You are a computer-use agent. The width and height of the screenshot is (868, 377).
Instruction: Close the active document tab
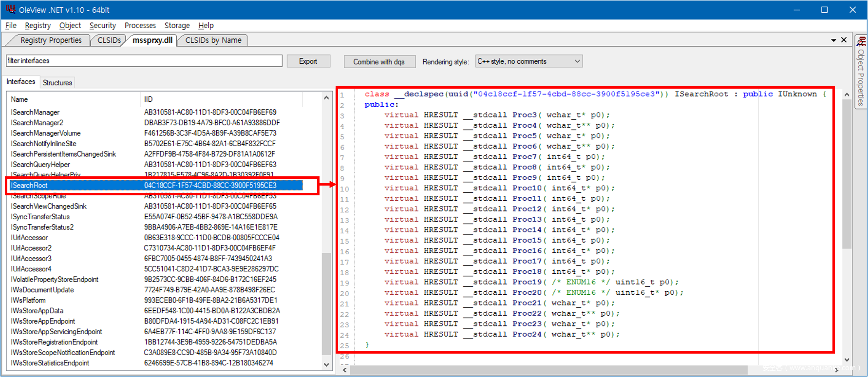[844, 40]
